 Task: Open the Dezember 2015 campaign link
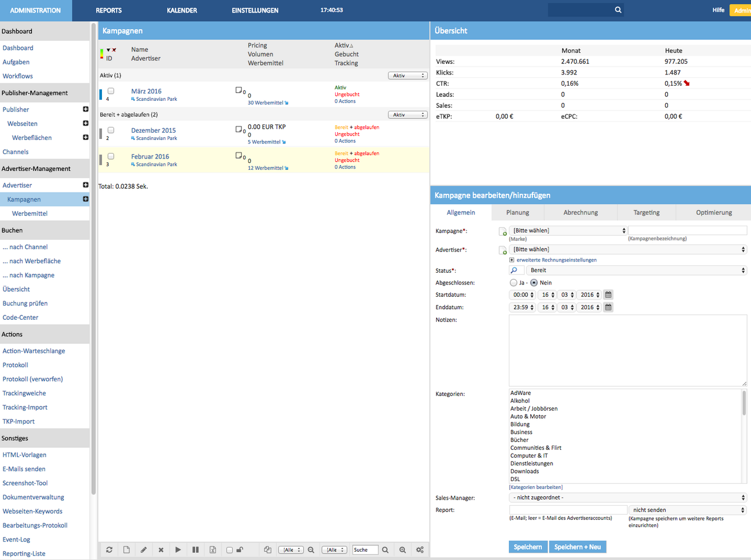pos(153,130)
